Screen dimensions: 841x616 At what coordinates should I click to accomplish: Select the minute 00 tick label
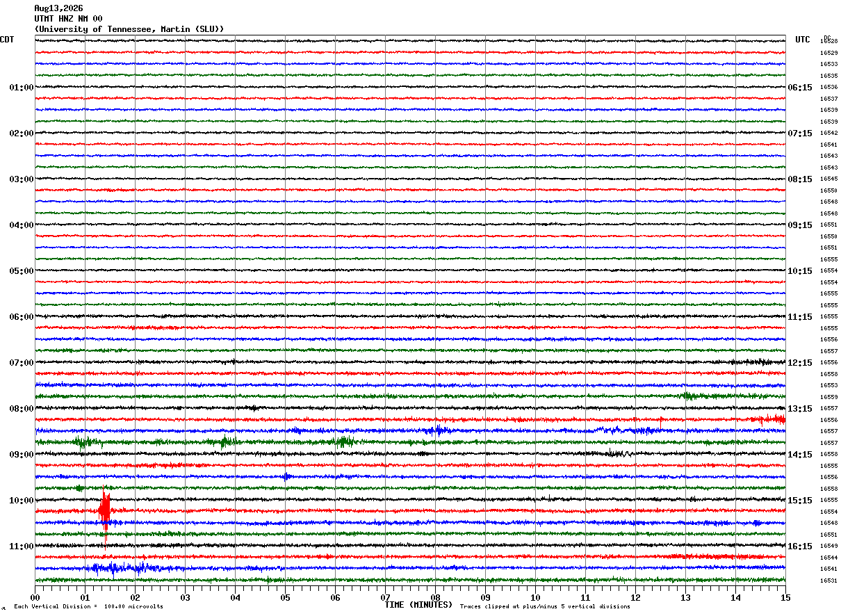point(35,597)
